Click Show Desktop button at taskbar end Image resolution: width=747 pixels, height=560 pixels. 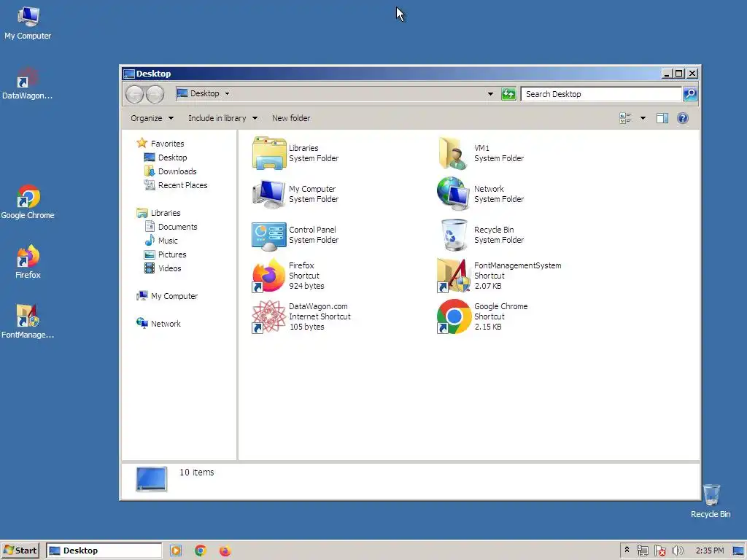(x=739, y=551)
